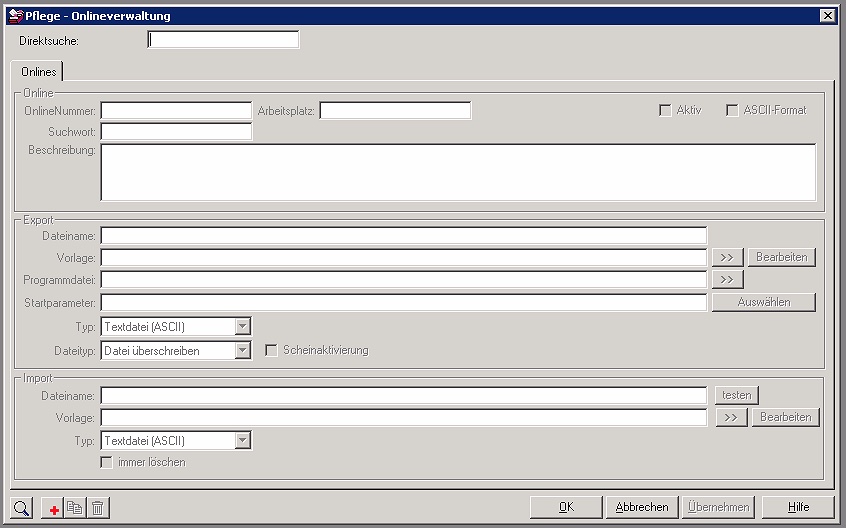The height and width of the screenshot is (528, 846).
Task: Click into the Direktsuche field
Action: click(223, 40)
